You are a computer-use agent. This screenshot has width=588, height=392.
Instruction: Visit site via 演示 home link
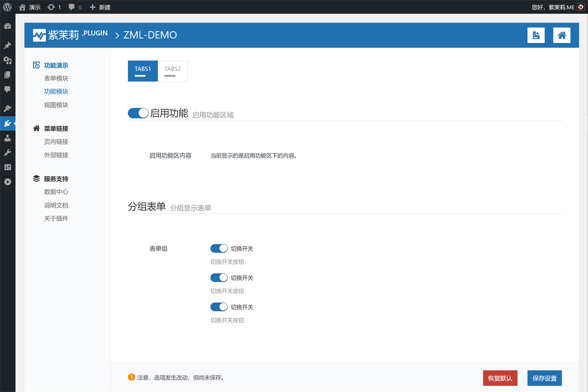(x=30, y=7)
